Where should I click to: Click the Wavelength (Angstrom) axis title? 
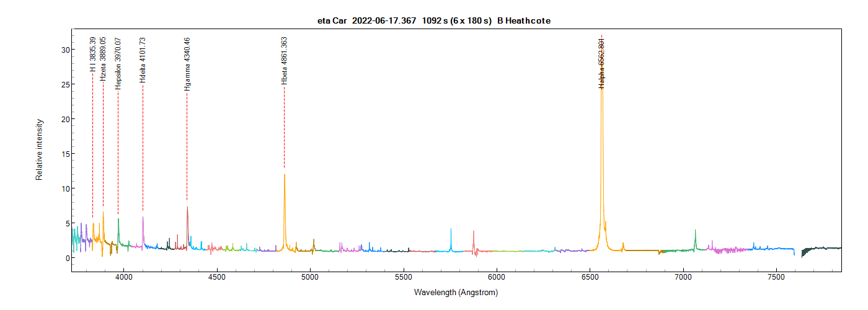[x=456, y=292]
